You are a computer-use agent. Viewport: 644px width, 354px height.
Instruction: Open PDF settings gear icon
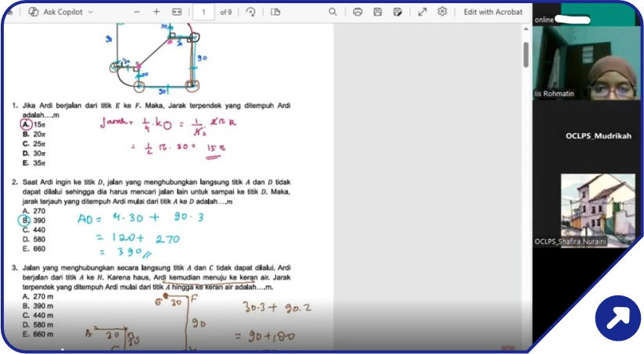point(442,12)
